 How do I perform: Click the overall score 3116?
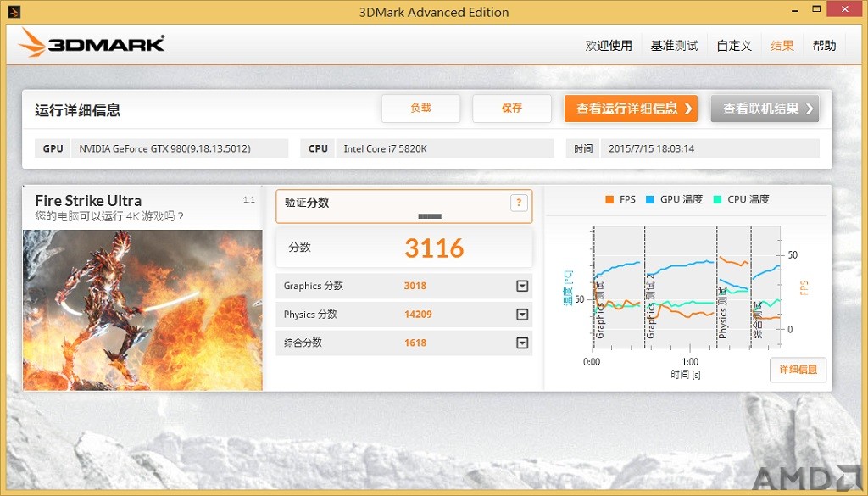[x=434, y=248]
